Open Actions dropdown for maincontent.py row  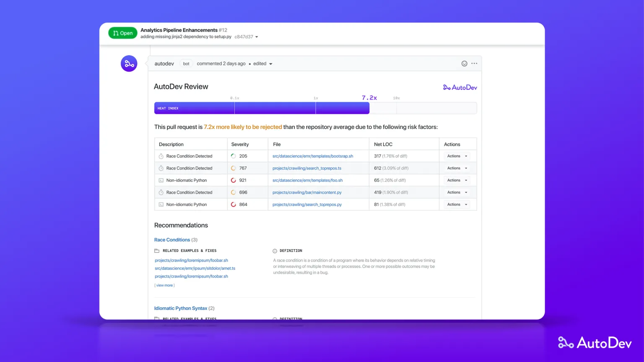click(457, 192)
